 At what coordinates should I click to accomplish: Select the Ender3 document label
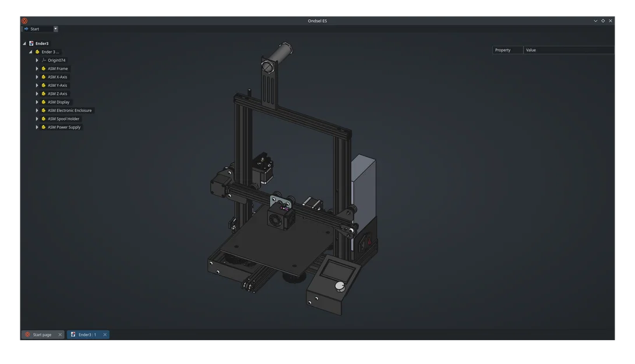pos(42,43)
